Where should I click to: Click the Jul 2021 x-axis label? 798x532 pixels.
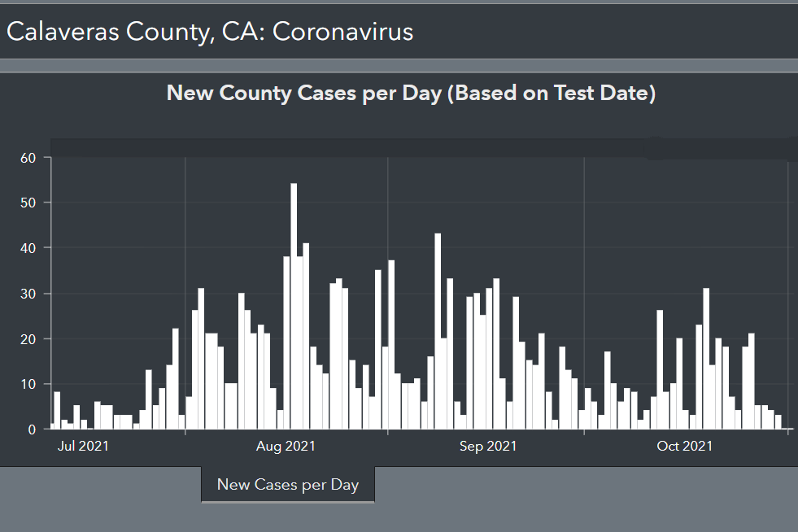(85, 446)
